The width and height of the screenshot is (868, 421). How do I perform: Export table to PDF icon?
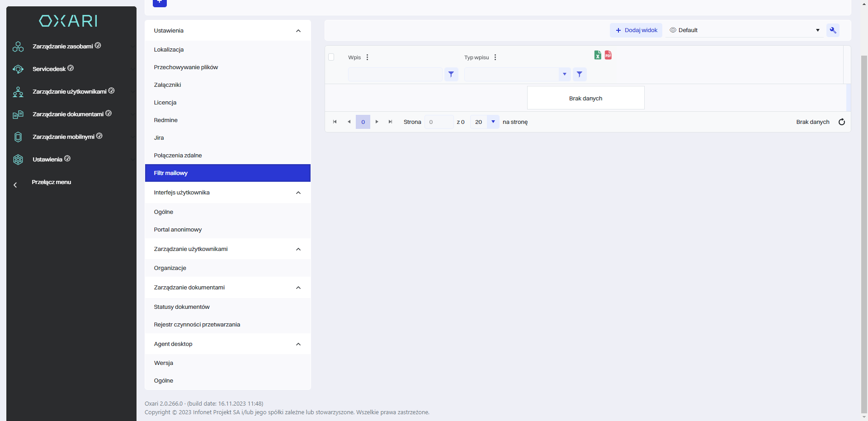click(x=608, y=55)
